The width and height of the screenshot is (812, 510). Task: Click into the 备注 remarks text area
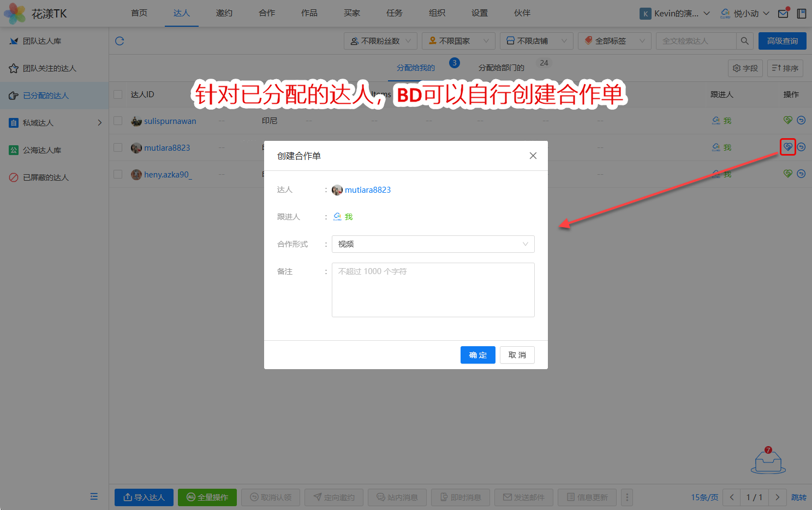[433, 290]
